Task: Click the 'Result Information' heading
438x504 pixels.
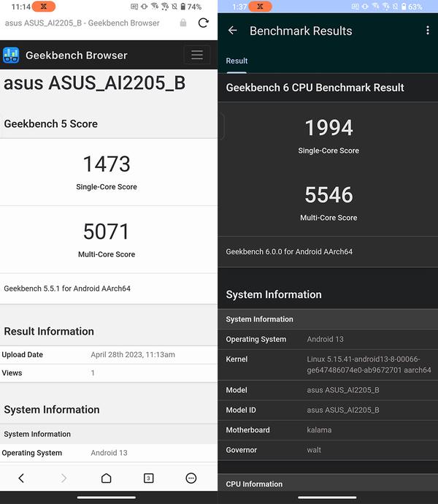Action: 49,331
